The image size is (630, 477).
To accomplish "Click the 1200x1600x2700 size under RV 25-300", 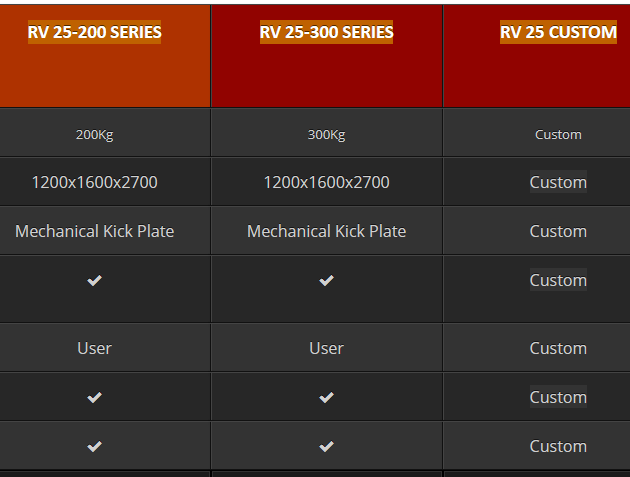I will click(326, 182).
